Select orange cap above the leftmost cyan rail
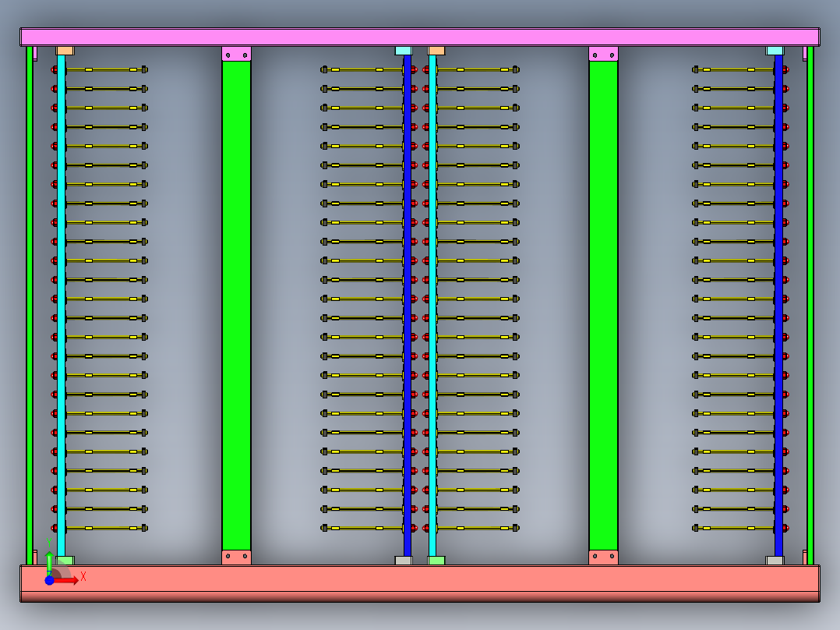The height and width of the screenshot is (630, 840). (65, 51)
